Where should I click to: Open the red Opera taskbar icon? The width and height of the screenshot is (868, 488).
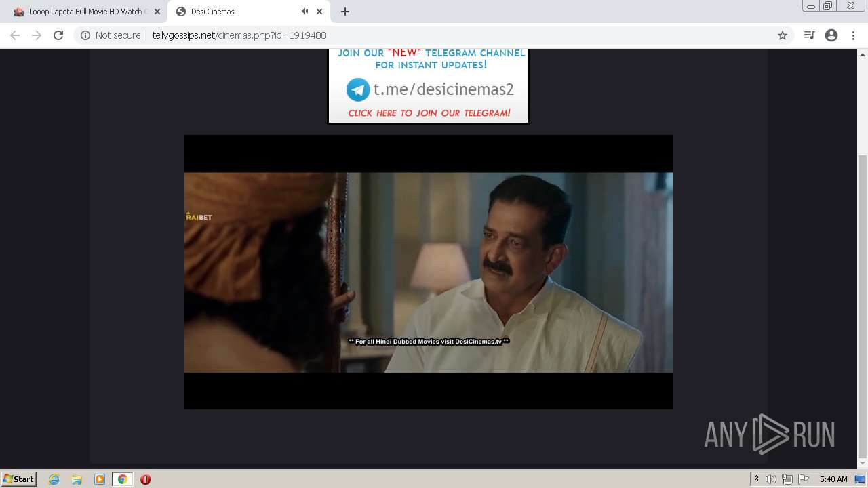point(145,479)
